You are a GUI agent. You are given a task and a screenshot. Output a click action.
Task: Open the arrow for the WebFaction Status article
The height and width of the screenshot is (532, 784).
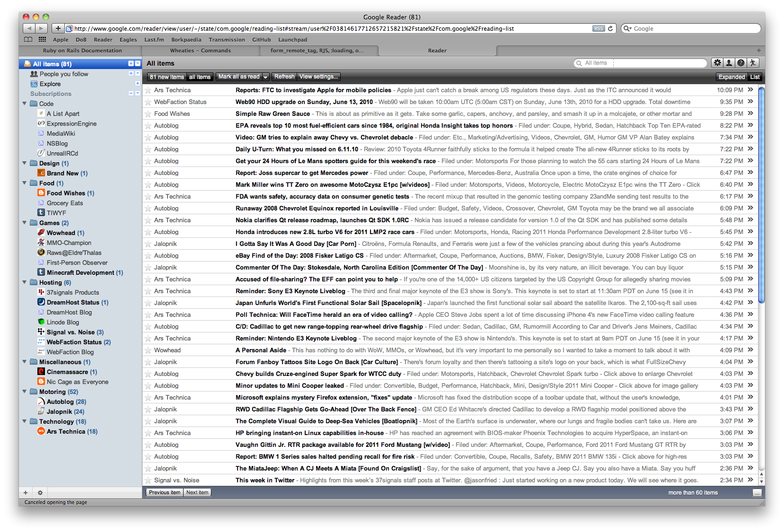click(750, 102)
